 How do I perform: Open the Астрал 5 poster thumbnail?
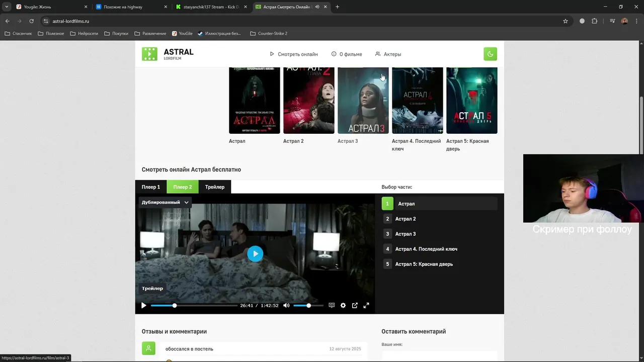point(472,101)
